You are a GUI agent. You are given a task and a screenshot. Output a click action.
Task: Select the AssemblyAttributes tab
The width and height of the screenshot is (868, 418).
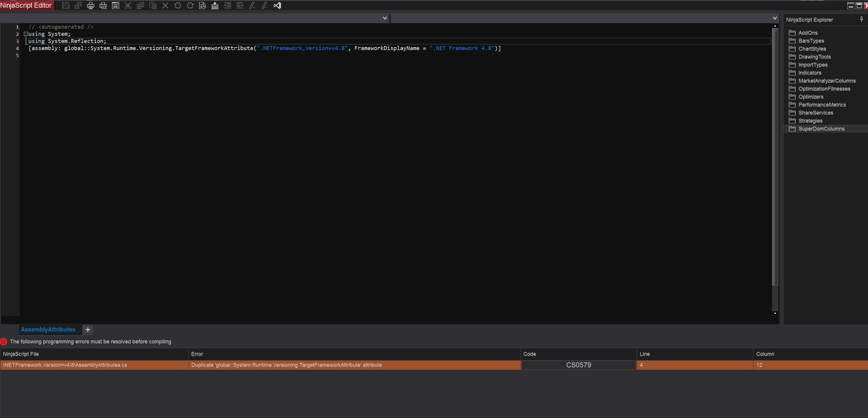(48, 329)
